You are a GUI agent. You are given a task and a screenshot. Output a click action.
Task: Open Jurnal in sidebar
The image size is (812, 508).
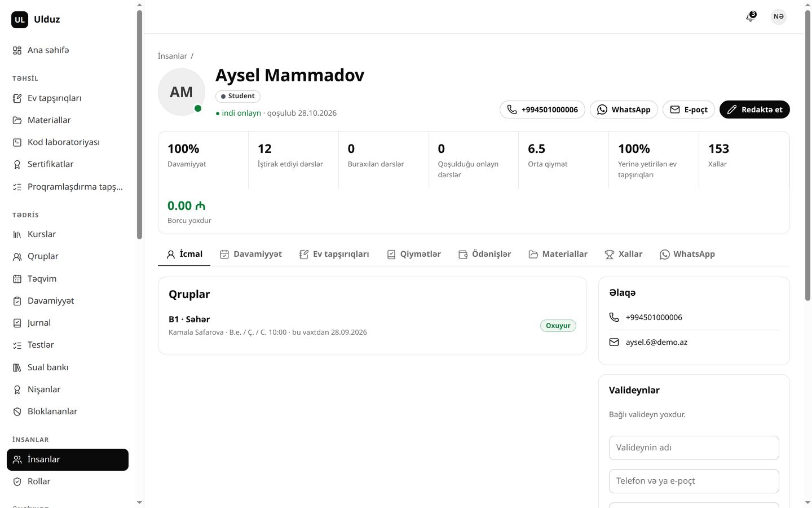(x=68, y=323)
